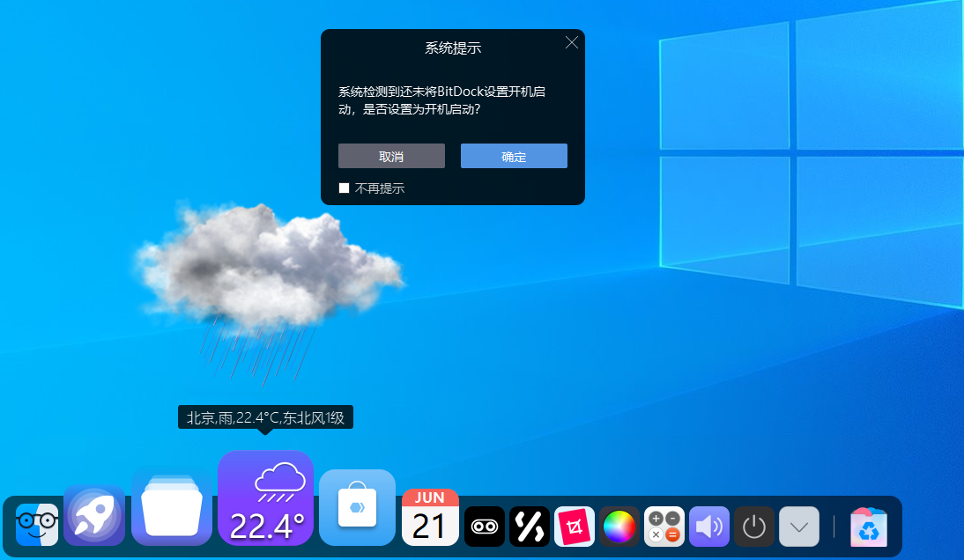Open the rainbow color picker wheel

619,526
